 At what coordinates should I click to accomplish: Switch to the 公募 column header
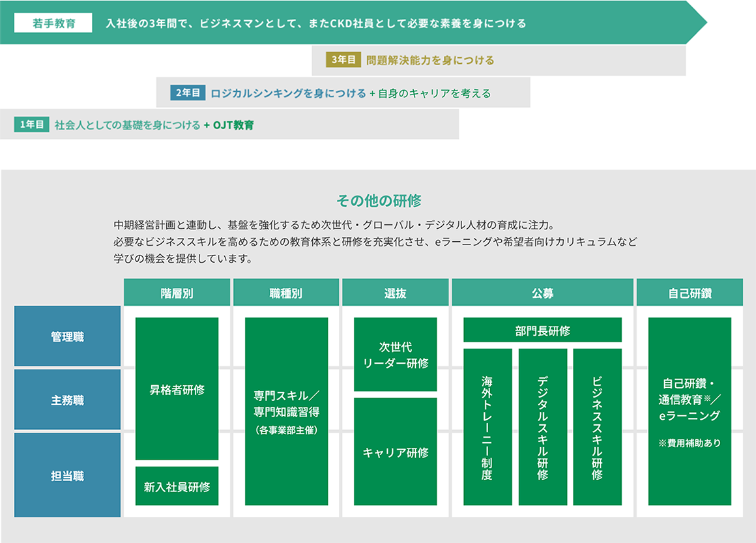(542, 292)
